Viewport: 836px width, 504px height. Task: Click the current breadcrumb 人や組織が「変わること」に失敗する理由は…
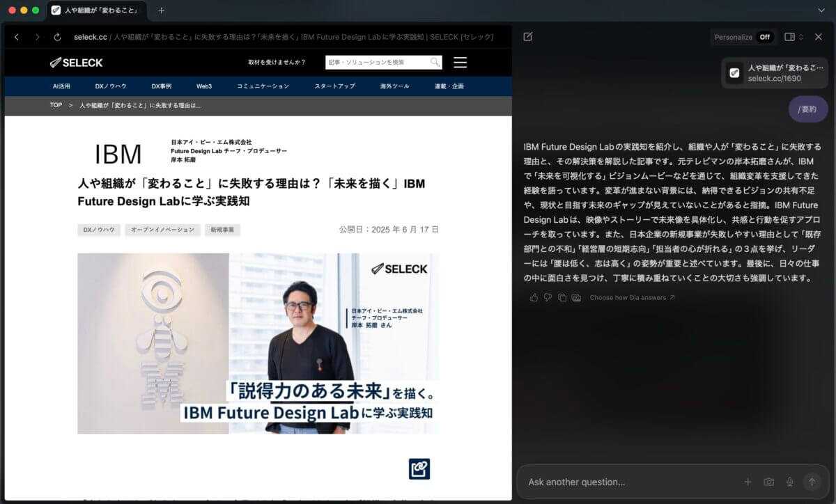(x=140, y=106)
